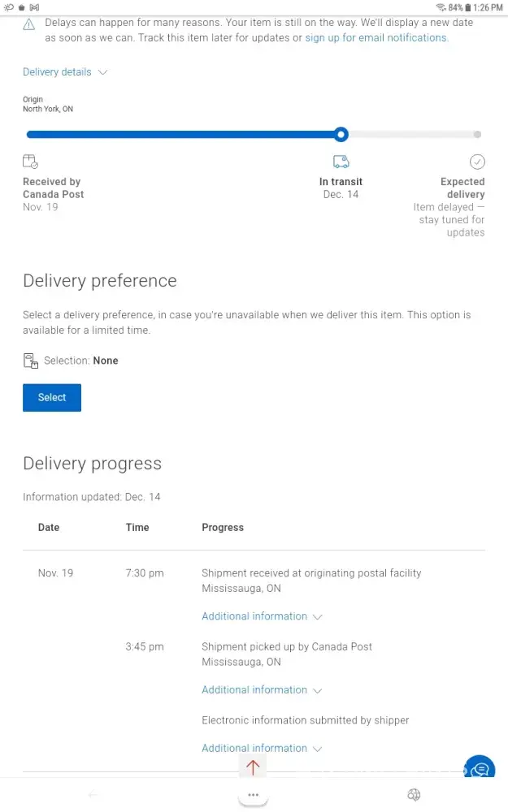The image size is (508, 812).
Task: Click the progress bar end dot
Action: point(477,135)
